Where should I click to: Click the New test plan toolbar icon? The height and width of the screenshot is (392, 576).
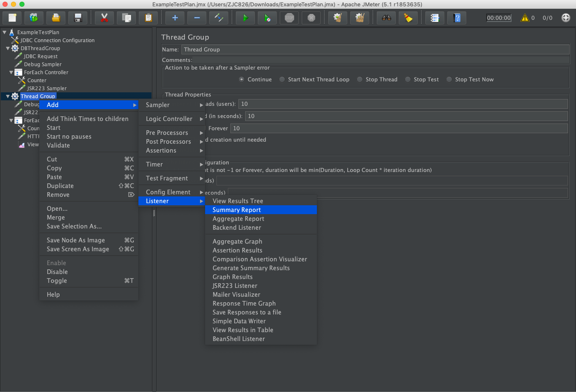pos(12,18)
